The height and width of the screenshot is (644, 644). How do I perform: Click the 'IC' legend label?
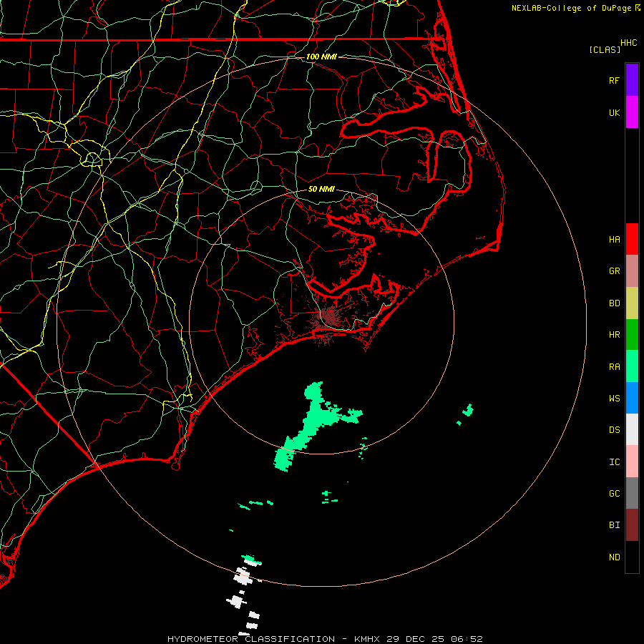coord(614,462)
